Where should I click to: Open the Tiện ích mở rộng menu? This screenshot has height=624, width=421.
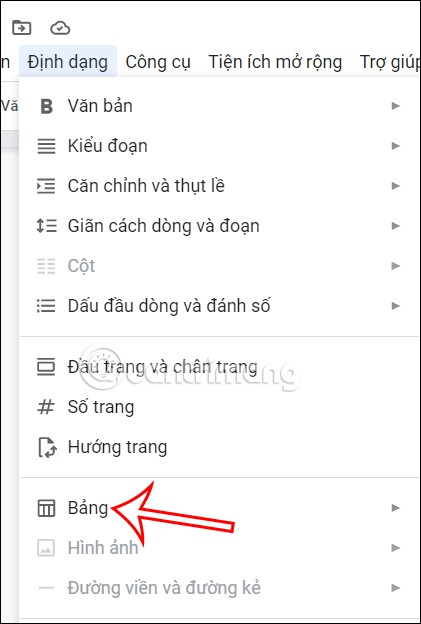tap(275, 62)
